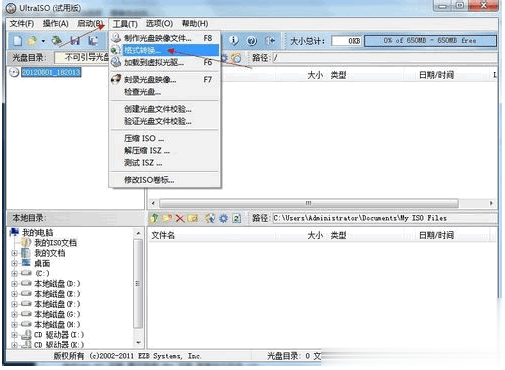Click the Open CD/DVD toolbar icon

click(57, 41)
